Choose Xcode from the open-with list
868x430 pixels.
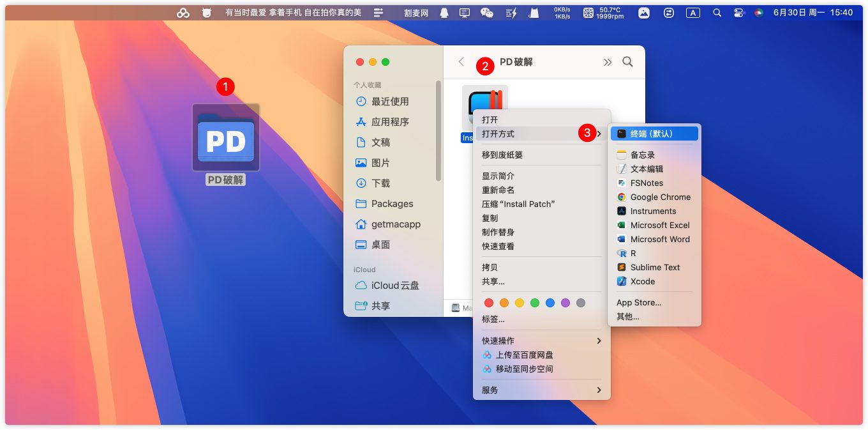pyautogui.click(x=642, y=281)
